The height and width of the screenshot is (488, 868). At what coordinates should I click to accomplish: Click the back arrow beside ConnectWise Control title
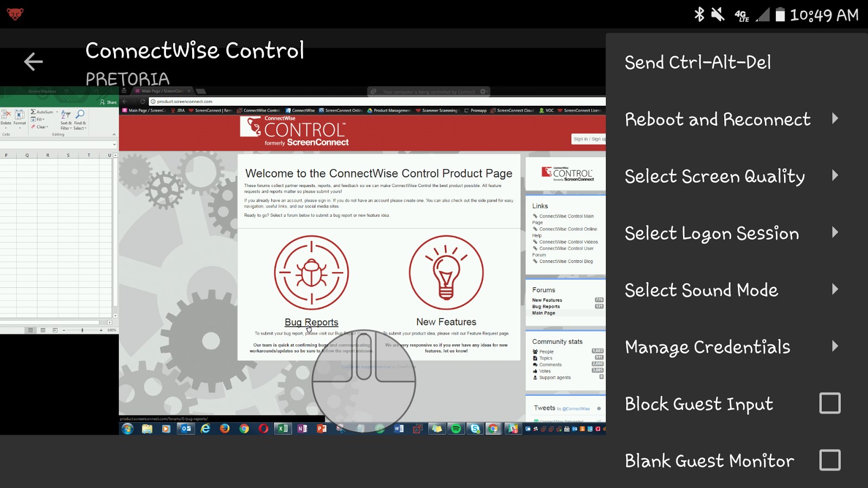33,61
